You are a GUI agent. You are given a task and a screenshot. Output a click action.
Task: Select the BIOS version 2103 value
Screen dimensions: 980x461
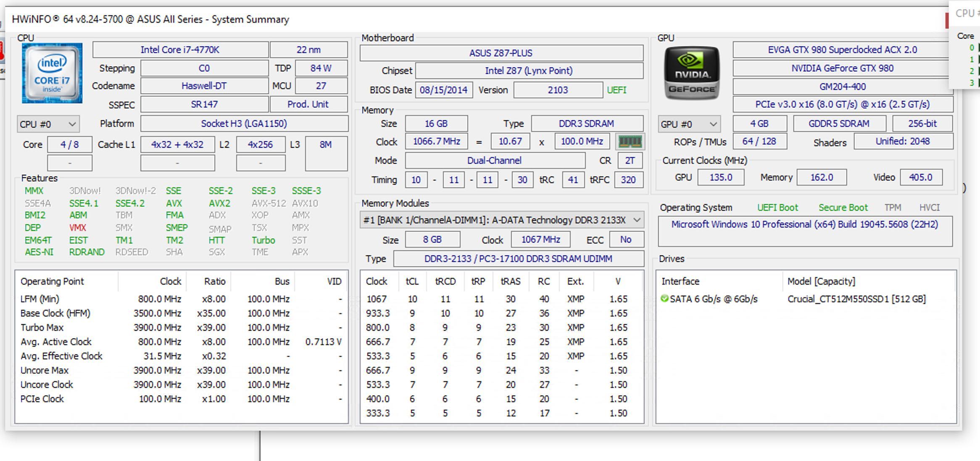[558, 90]
